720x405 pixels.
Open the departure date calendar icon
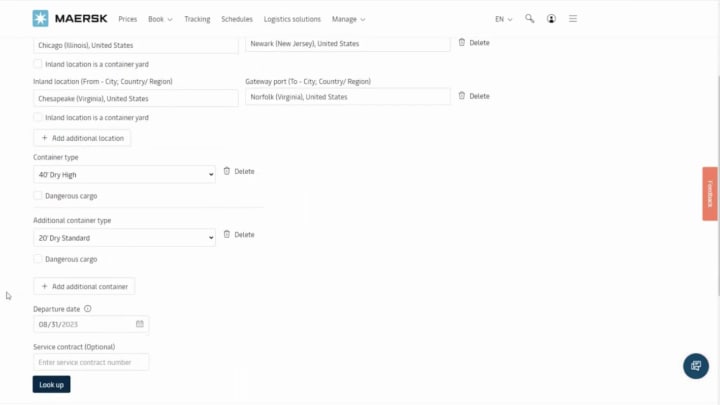[140, 324]
